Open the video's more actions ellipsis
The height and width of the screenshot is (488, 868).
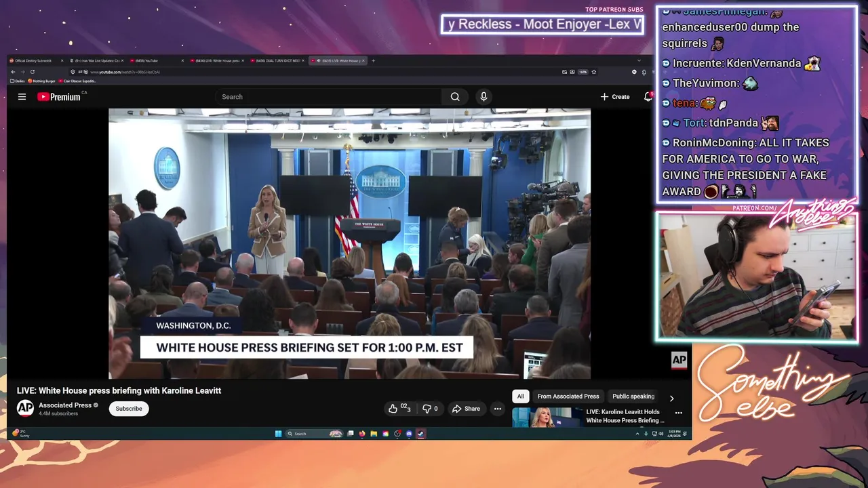click(x=498, y=409)
